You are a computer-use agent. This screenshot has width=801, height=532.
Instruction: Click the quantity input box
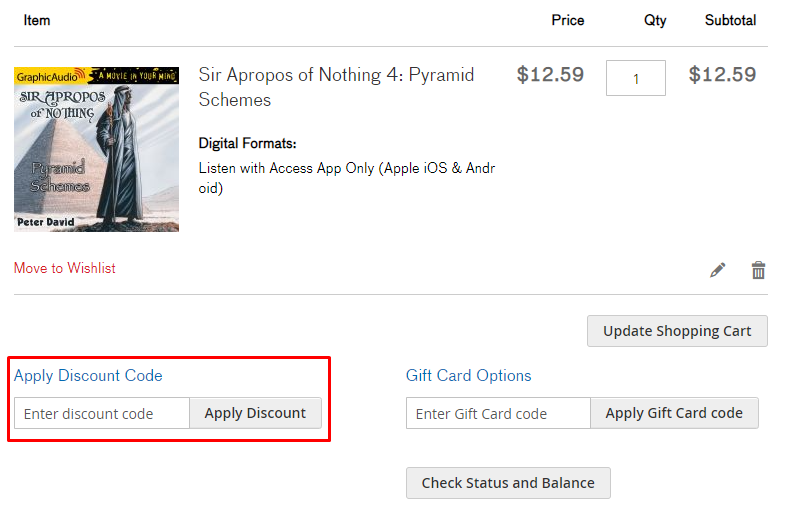tap(635, 78)
